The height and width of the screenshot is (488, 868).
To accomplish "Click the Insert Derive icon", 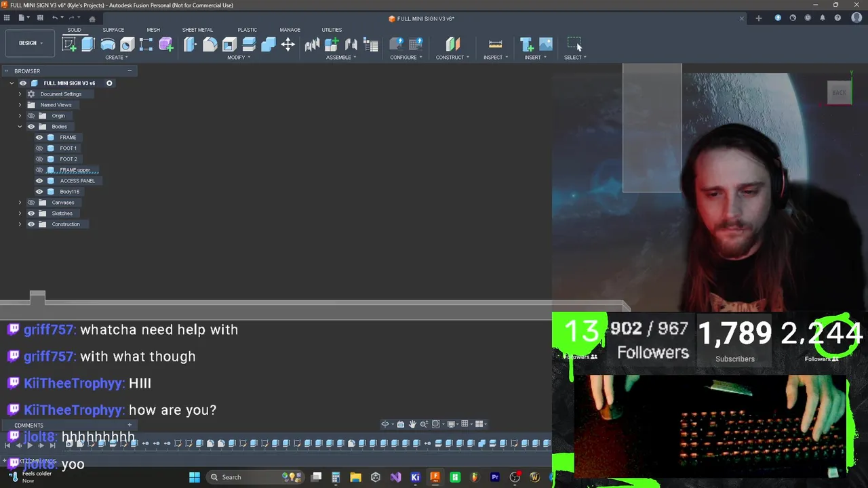I will pyautogui.click(x=527, y=45).
